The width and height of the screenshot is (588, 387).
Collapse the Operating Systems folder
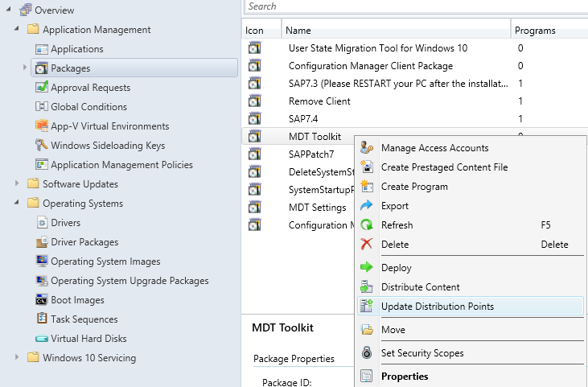pyautogui.click(x=18, y=204)
